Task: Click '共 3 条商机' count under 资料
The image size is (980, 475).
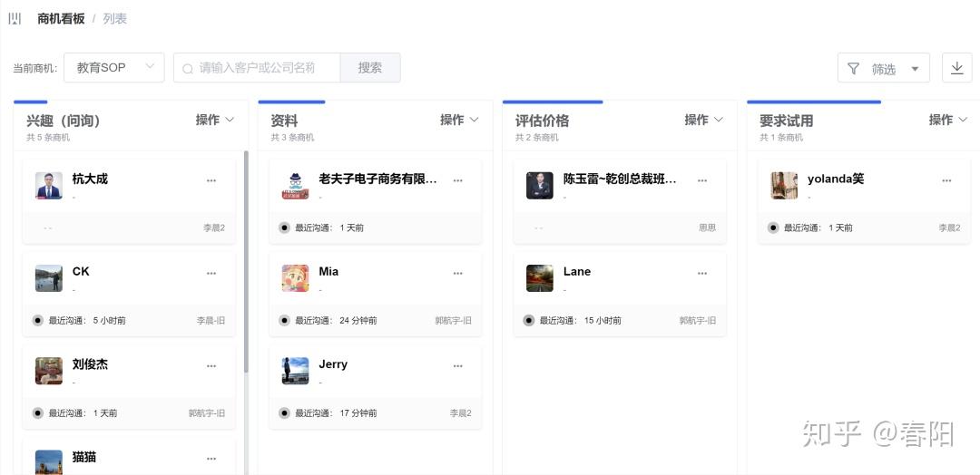Action: [x=292, y=137]
